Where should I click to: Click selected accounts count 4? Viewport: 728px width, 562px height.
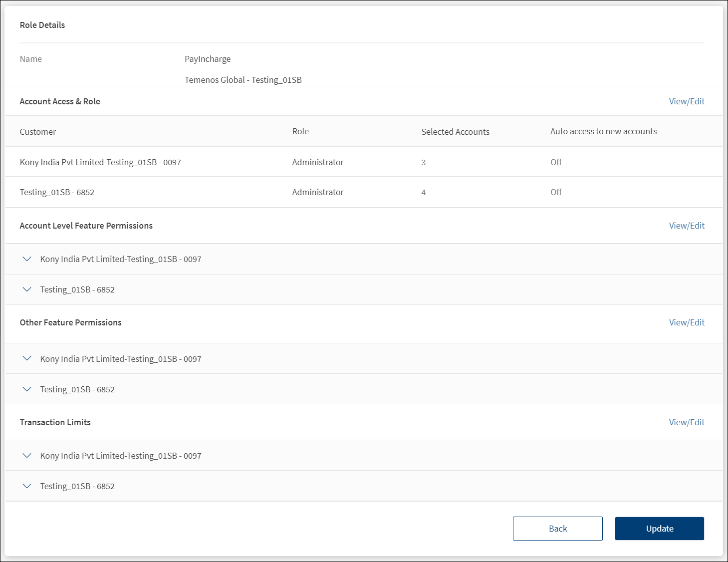click(x=424, y=193)
